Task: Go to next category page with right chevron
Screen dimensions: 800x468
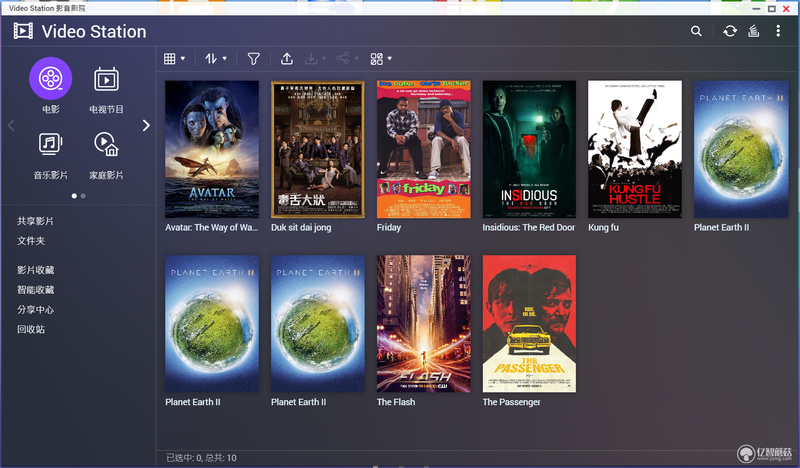Action: (146, 126)
